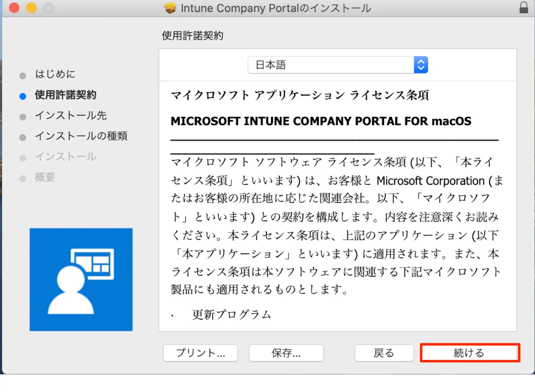535x392 pixels.
Task: Select the インストールの種類 step in sidebar
Action: tap(81, 136)
